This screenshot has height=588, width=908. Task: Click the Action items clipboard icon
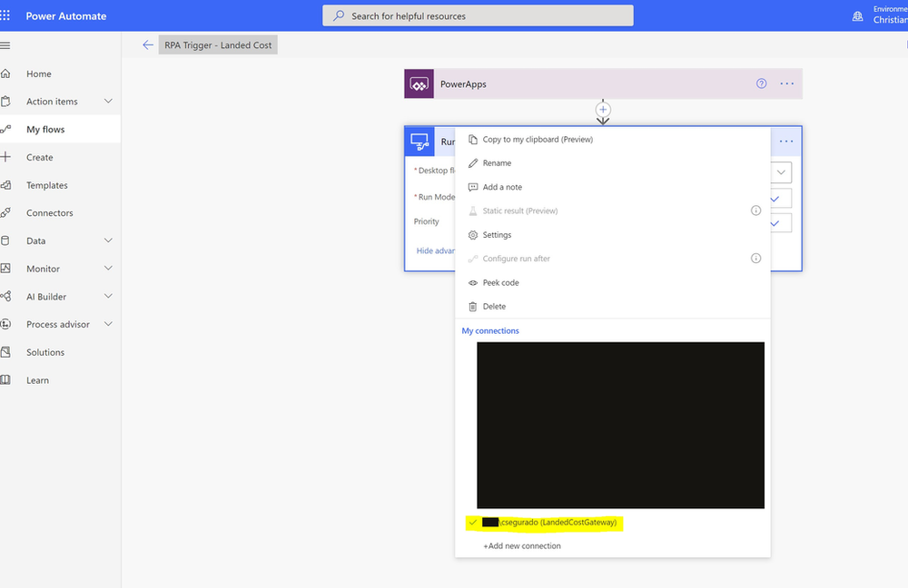[5, 102]
